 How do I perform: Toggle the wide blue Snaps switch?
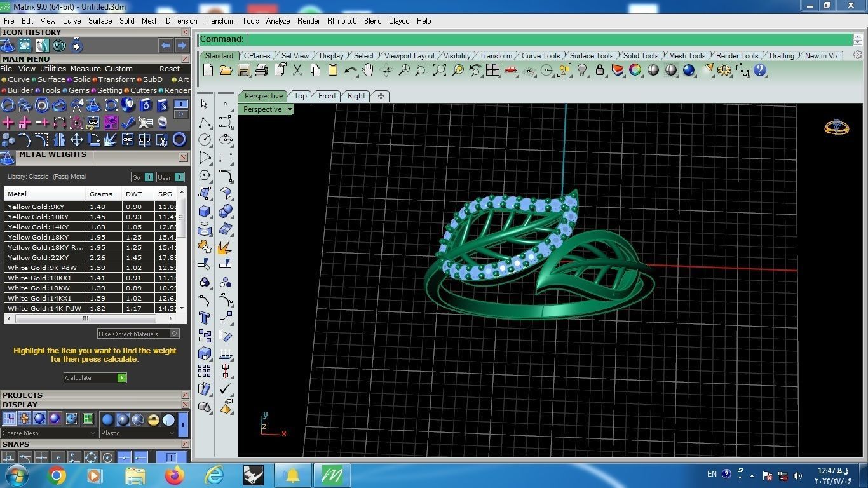coord(171,457)
